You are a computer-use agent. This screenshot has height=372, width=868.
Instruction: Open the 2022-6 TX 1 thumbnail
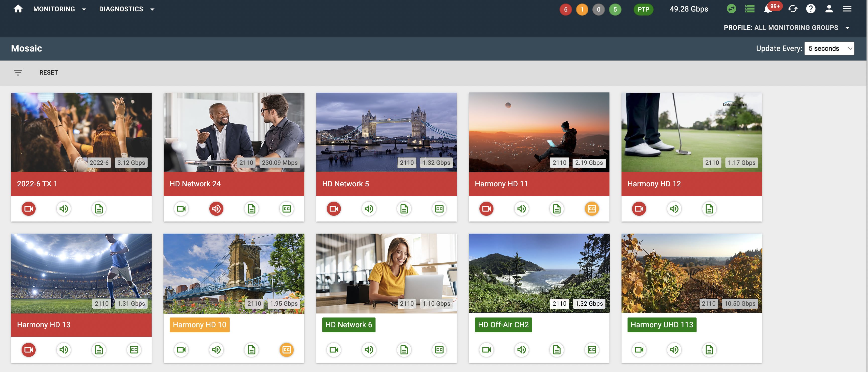tap(81, 132)
